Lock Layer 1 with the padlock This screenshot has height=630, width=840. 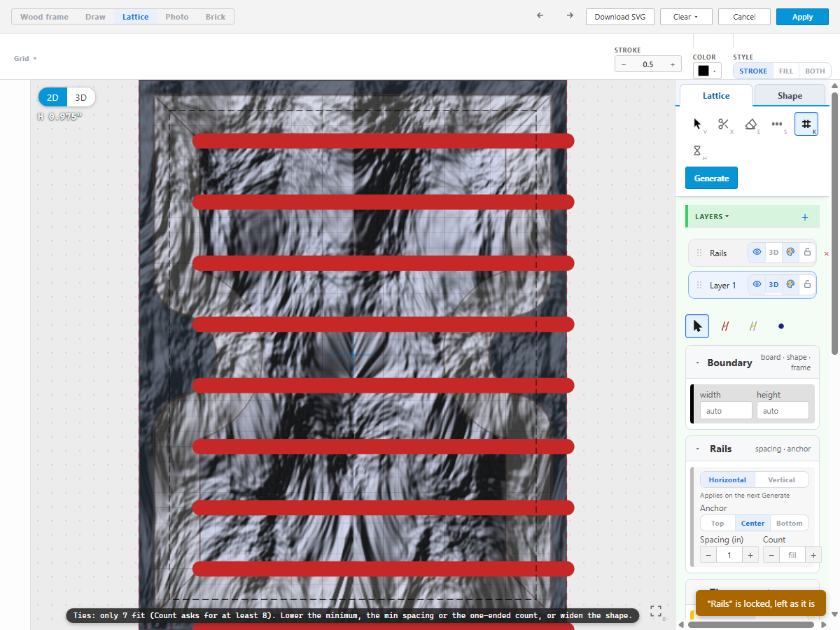[807, 284]
